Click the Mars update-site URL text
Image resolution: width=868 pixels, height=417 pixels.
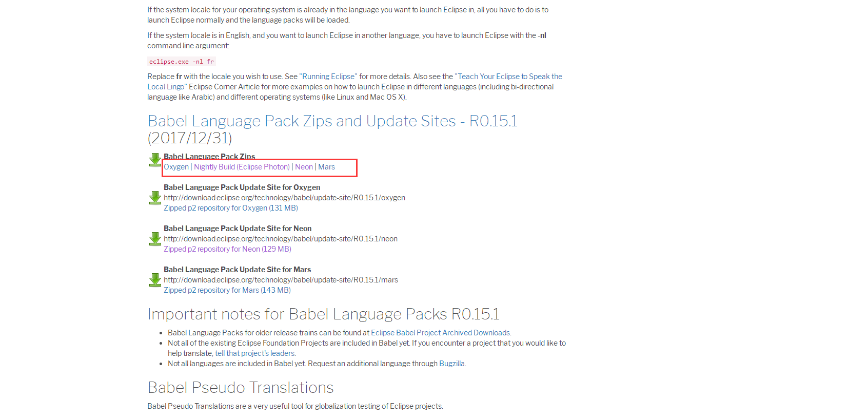(281, 280)
